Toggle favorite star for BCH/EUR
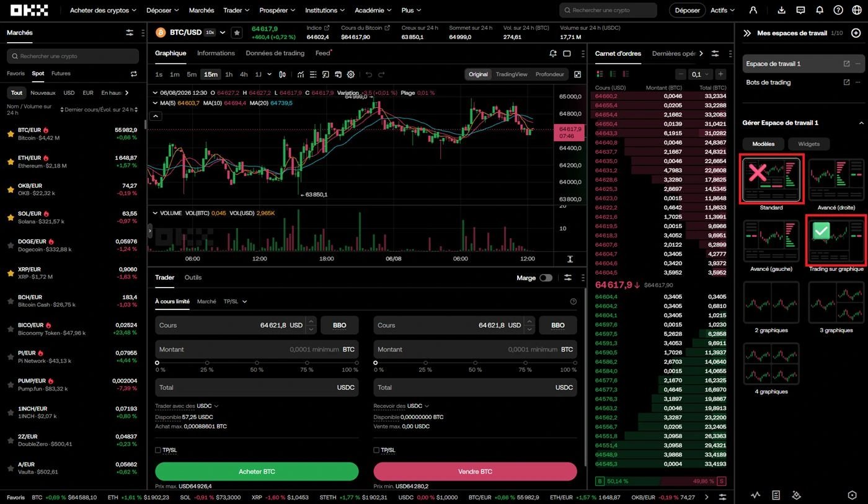The width and height of the screenshot is (868, 504). coord(11,301)
